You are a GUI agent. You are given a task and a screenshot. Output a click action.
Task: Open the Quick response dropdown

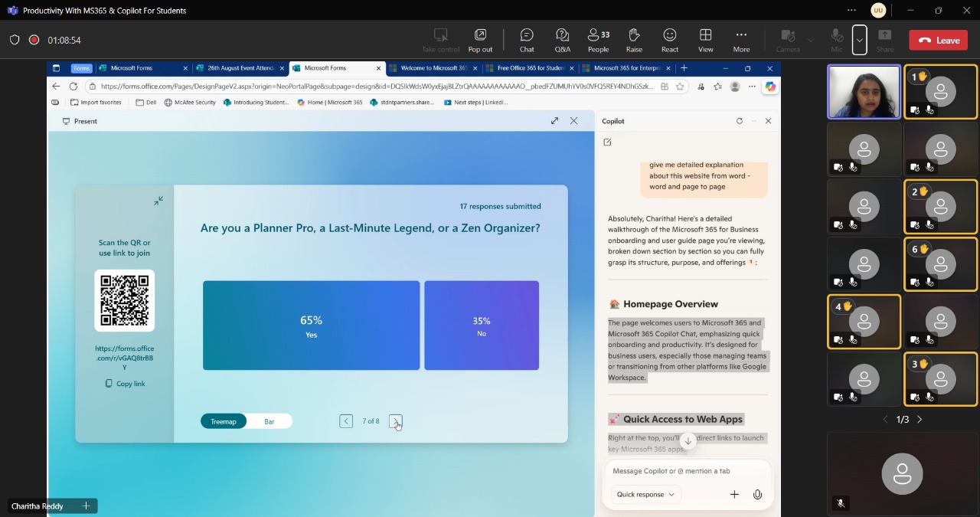[644, 494]
